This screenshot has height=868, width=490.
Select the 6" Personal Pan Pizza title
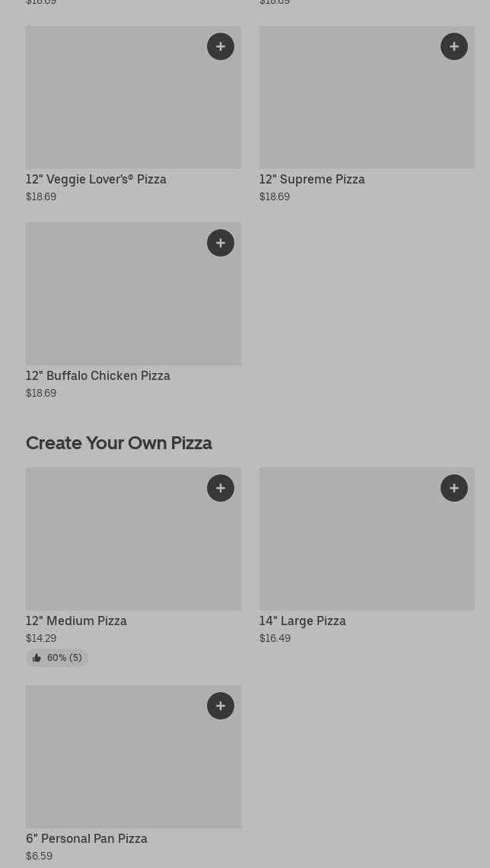87,839
